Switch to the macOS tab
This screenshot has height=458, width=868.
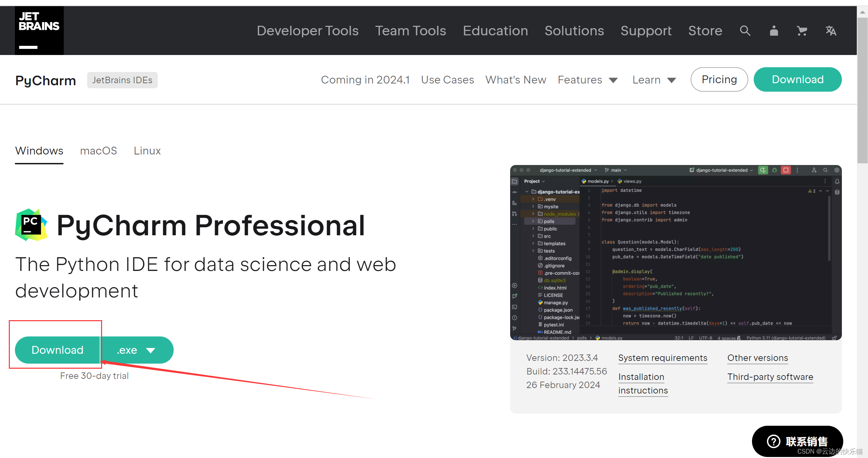pos(98,151)
